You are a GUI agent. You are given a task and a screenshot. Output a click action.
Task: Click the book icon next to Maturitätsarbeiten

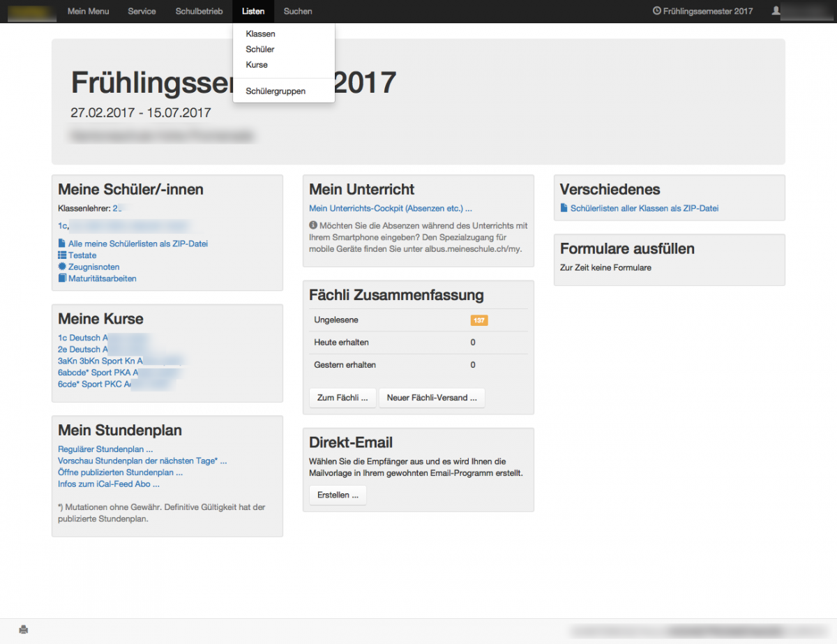click(x=62, y=278)
